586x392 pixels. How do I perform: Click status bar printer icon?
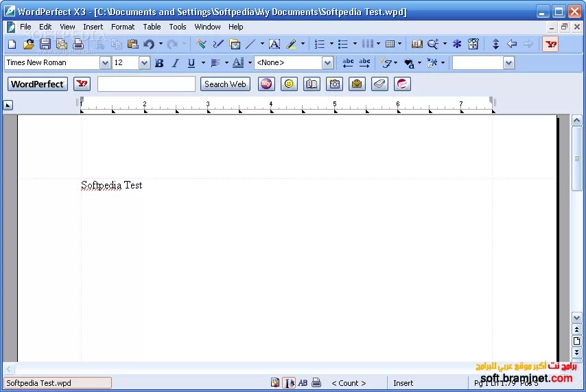316,382
